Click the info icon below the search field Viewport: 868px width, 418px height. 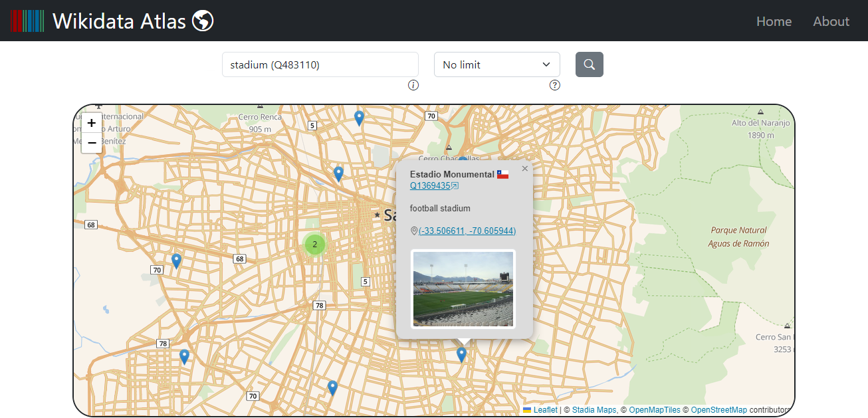(x=413, y=85)
